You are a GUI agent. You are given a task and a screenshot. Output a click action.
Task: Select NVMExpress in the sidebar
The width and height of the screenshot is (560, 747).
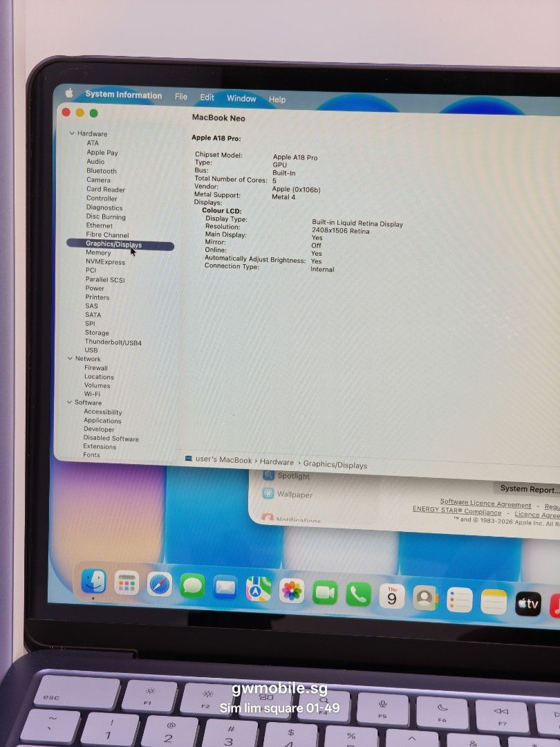click(x=105, y=261)
